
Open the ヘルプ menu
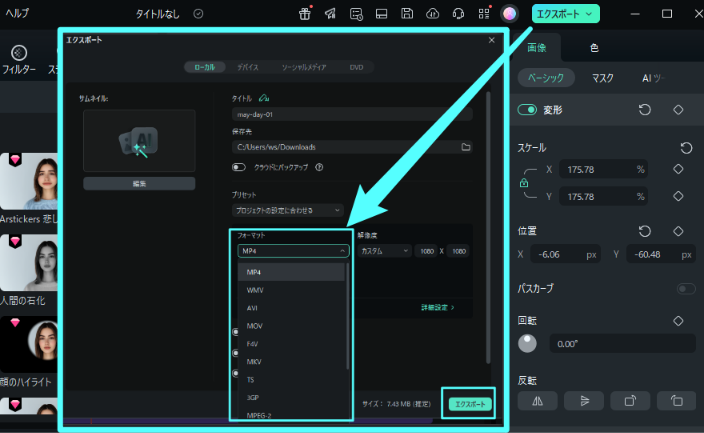pyautogui.click(x=17, y=13)
